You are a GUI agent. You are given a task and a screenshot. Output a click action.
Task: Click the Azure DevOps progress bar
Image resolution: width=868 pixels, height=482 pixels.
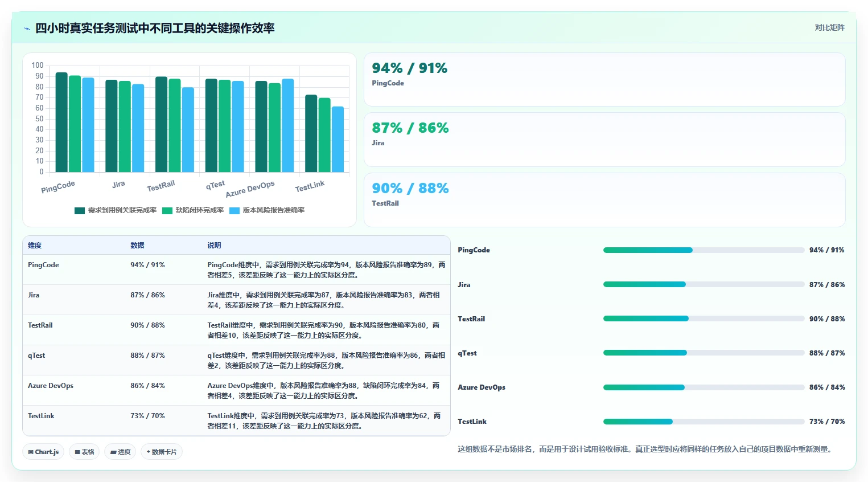(x=704, y=387)
